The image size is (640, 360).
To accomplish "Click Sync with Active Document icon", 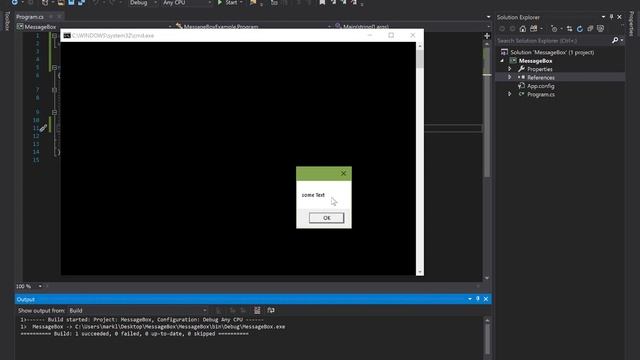I will 569,29.
